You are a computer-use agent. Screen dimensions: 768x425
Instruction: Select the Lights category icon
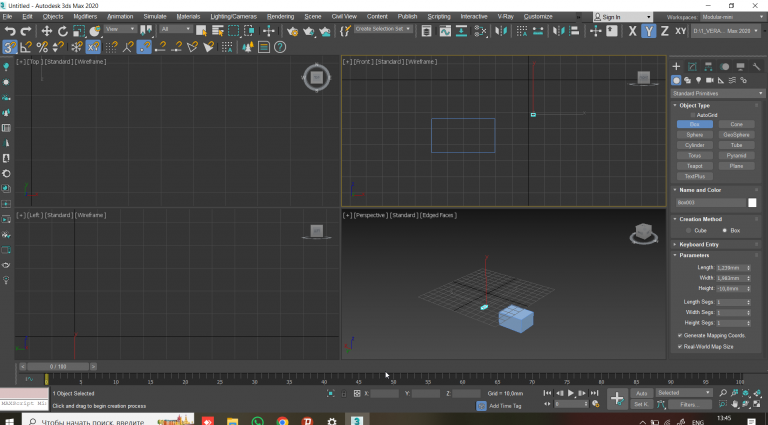pyautogui.click(x=698, y=80)
